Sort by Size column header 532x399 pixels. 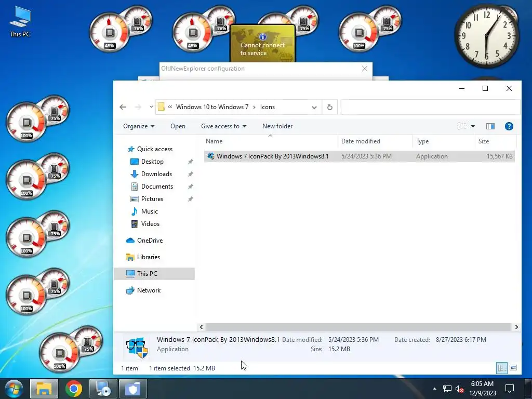496,141
